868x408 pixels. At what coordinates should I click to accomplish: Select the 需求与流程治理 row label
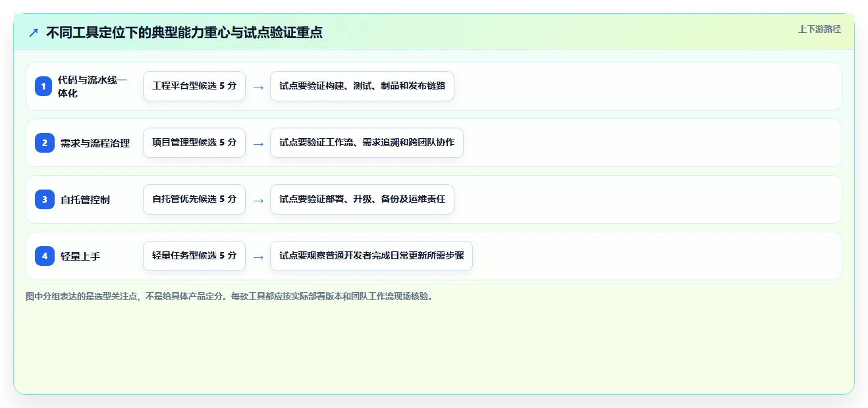point(95,143)
